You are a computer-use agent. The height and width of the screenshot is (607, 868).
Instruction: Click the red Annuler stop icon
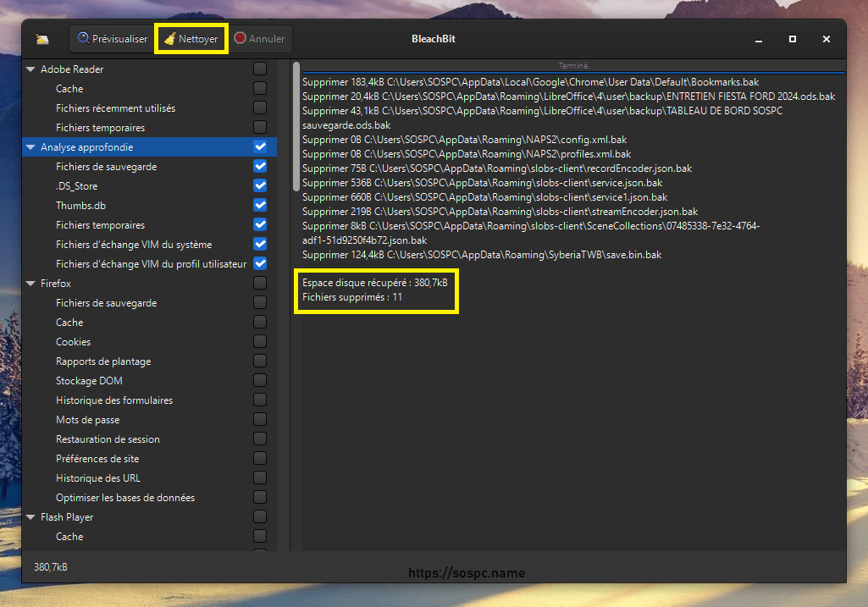pyautogui.click(x=240, y=39)
